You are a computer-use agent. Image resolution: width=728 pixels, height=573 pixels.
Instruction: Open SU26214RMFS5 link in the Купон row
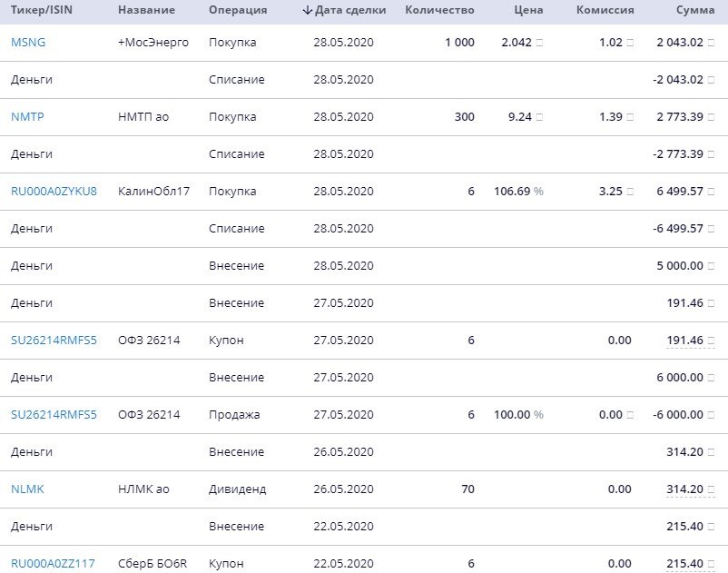[54, 340]
